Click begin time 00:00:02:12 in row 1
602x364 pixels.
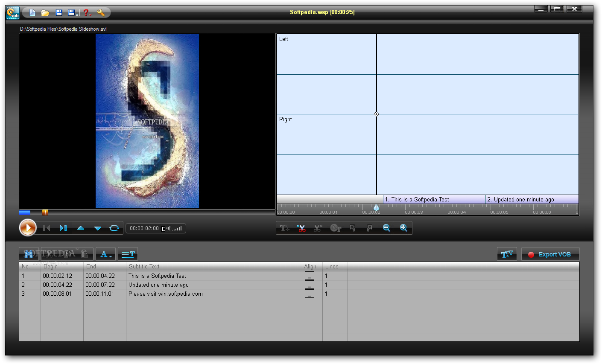coord(57,276)
